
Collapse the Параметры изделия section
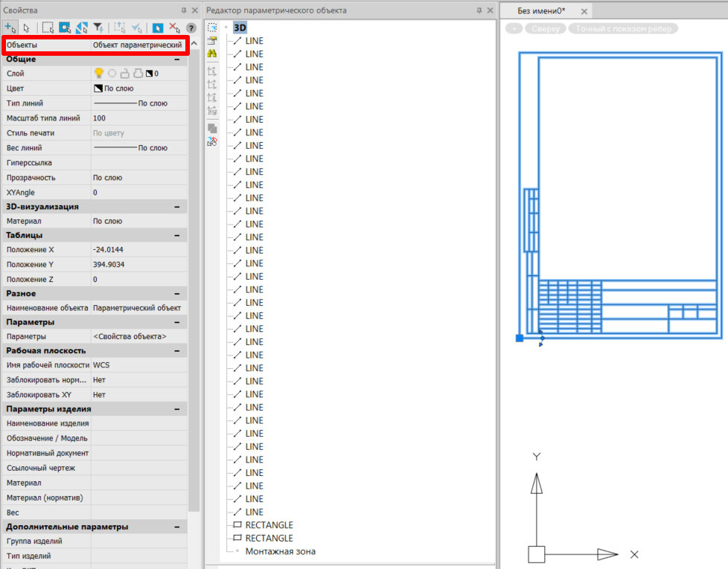click(177, 409)
